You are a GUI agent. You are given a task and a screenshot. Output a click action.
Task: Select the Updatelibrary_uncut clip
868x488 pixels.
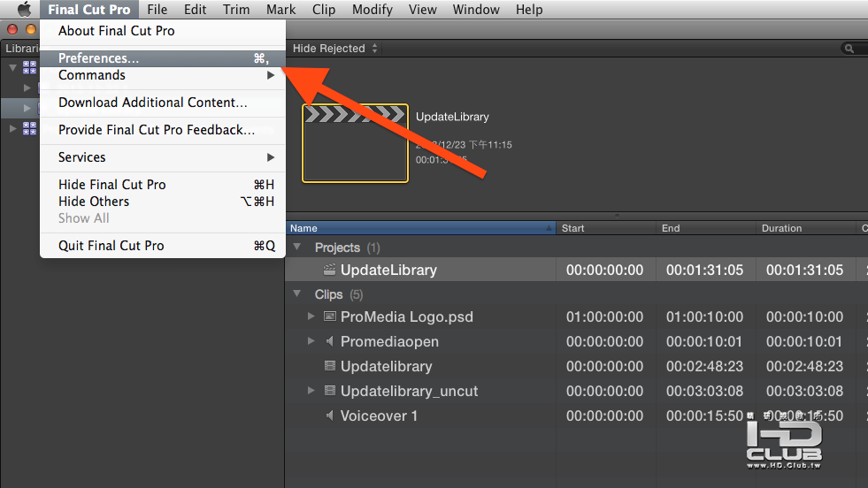pyautogui.click(x=409, y=391)
